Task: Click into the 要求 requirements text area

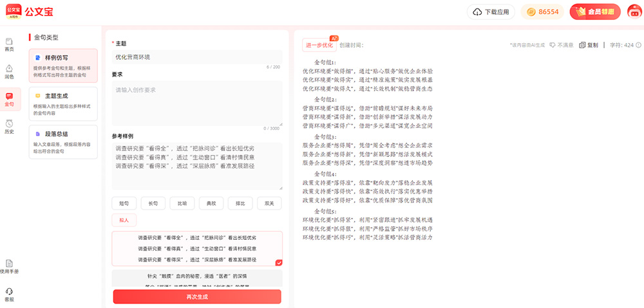Action: pos(197,103)
